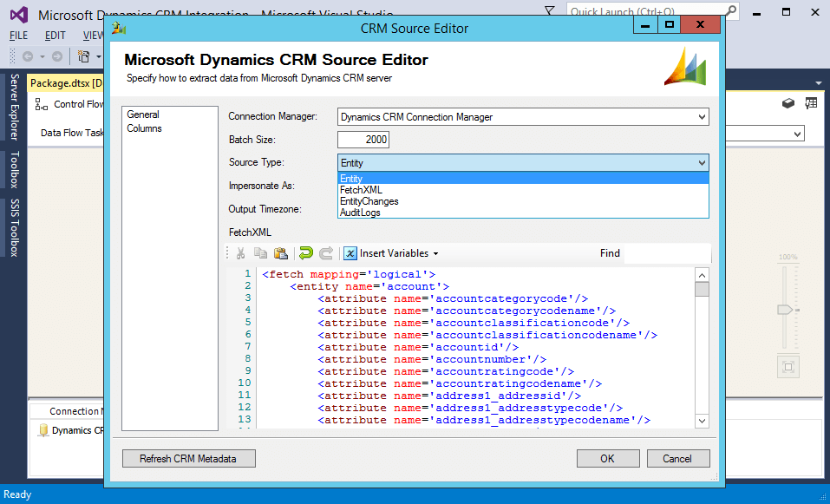Click the FetchXML scrollbar down arrow
The width and height of the screenshot is (830, 504).
[x=702, y=421]
